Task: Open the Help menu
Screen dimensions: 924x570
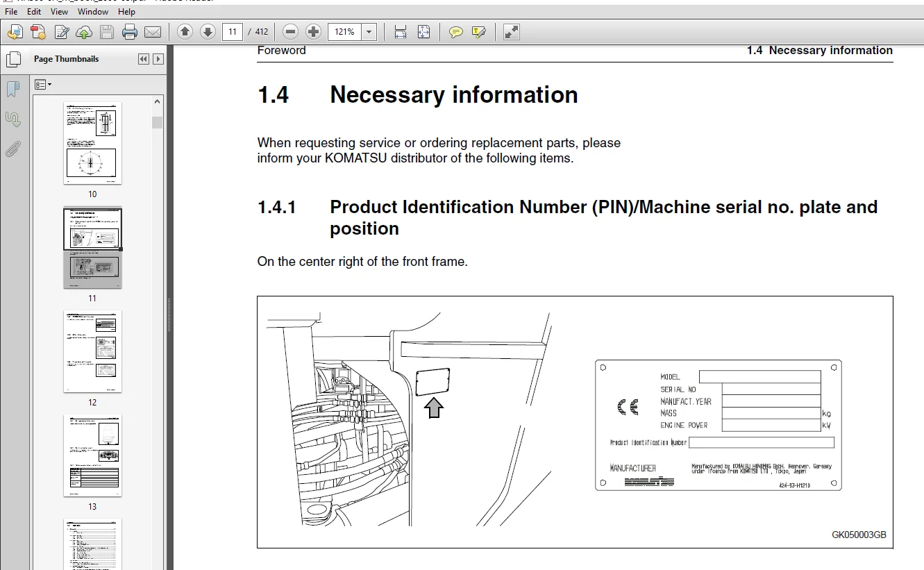Action: pyautogui.click(x=126, y=12)
